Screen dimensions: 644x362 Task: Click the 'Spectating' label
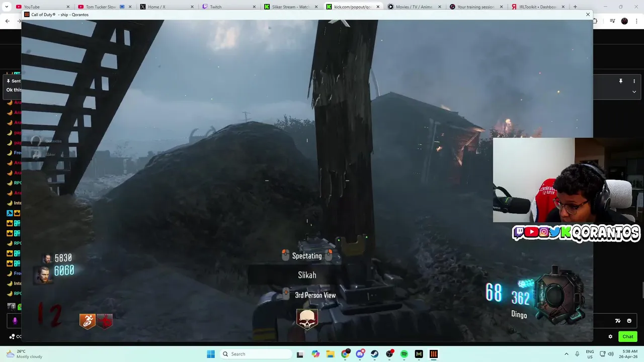[x=307, y=256]
